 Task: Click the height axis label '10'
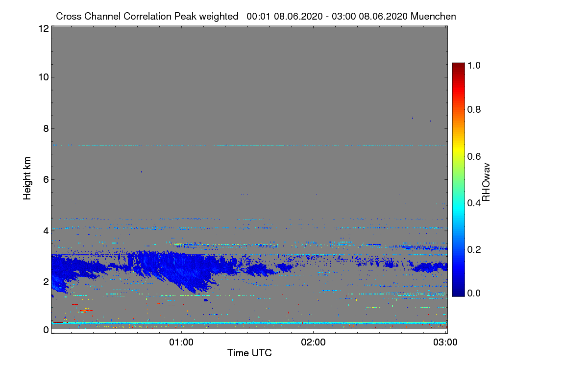coord(43,77)
